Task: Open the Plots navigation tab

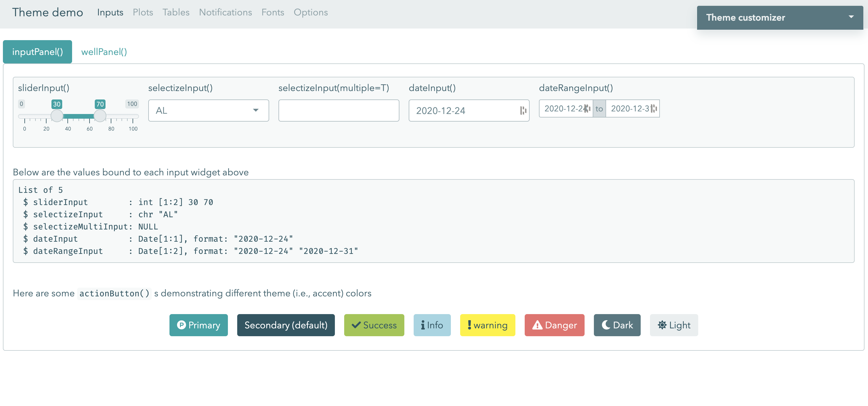Action: point(142,13)
